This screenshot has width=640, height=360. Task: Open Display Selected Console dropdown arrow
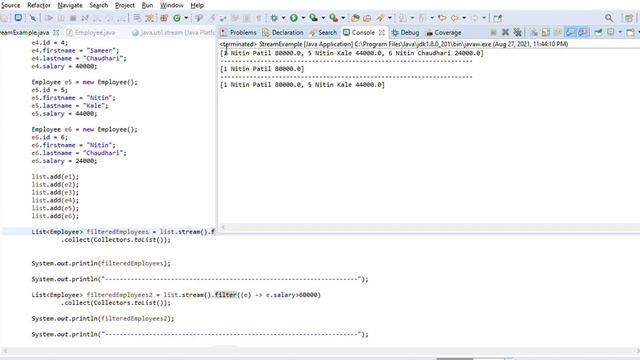coord(620,32)
